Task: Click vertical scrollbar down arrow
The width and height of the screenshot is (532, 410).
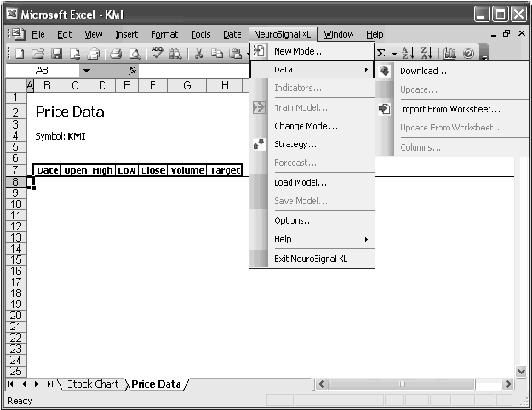Action: (x=521, y=371)
